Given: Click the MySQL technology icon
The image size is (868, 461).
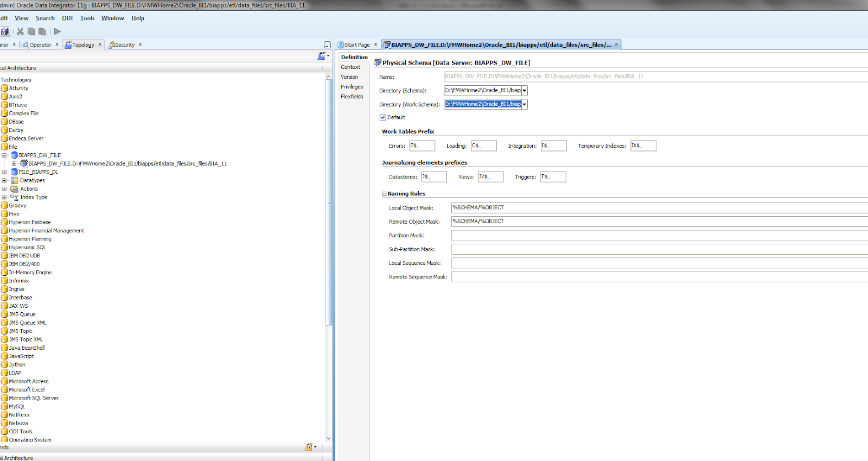Looking at the screenshot, I should click(4, 406).
